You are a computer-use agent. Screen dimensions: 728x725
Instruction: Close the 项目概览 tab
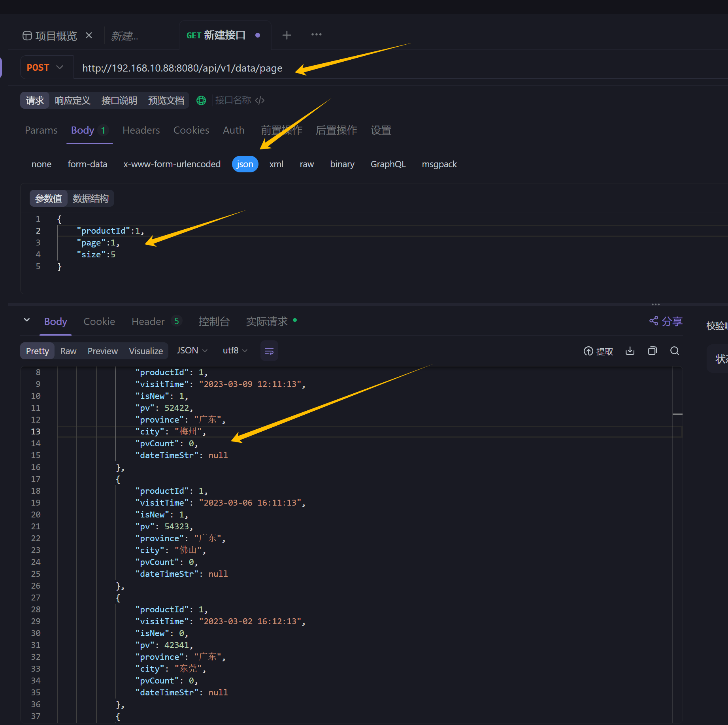pos(89,36)
